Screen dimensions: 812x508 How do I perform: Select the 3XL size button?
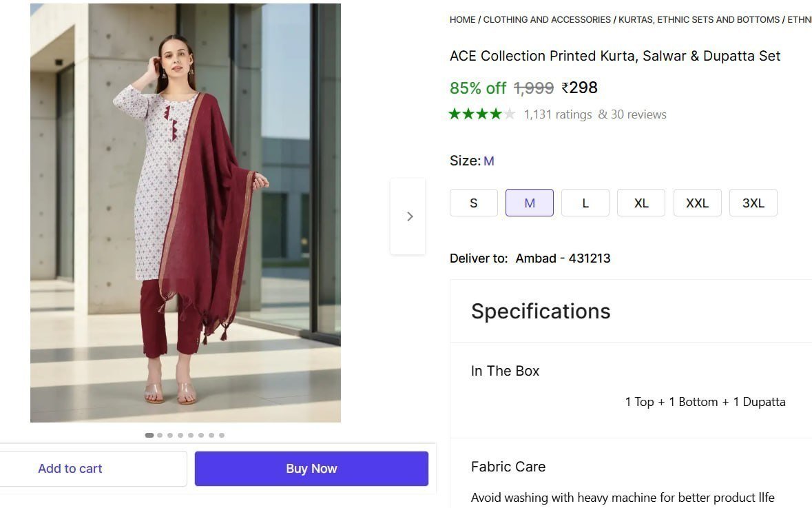tap(753, 203)
